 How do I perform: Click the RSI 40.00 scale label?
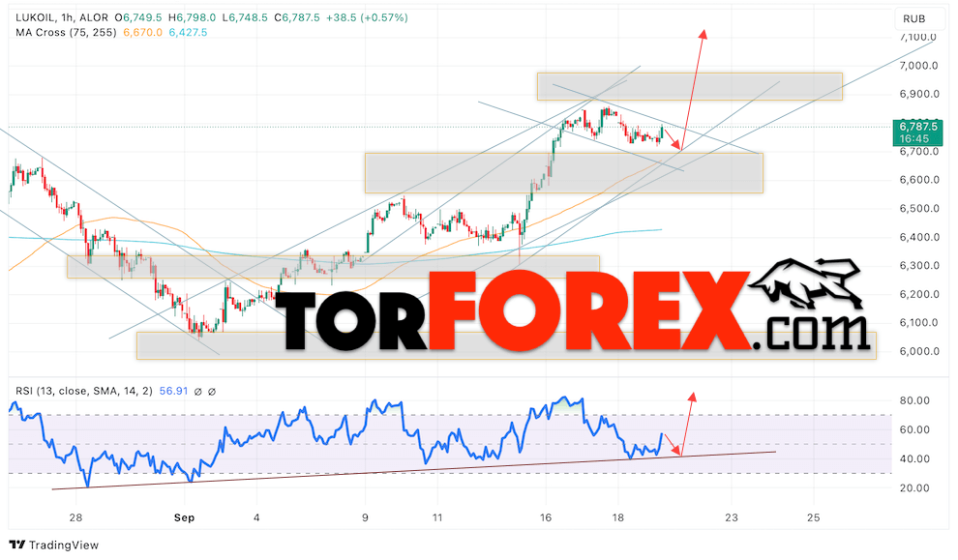coord(914,458)
